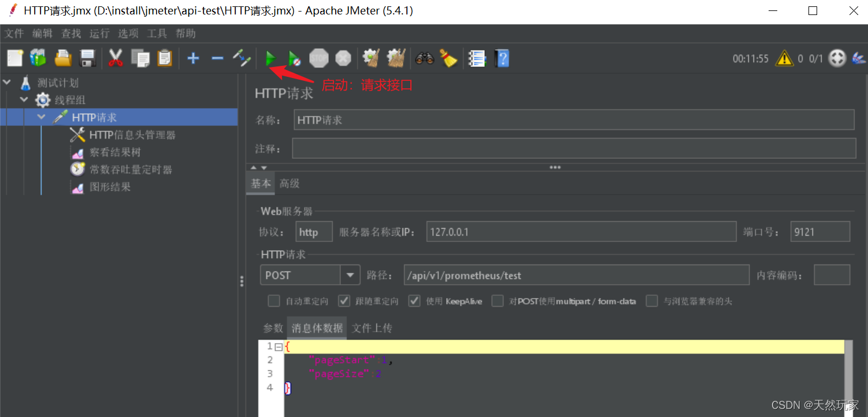
Task: Click the split-pane collapse arrows
Action: pos(259,167)
